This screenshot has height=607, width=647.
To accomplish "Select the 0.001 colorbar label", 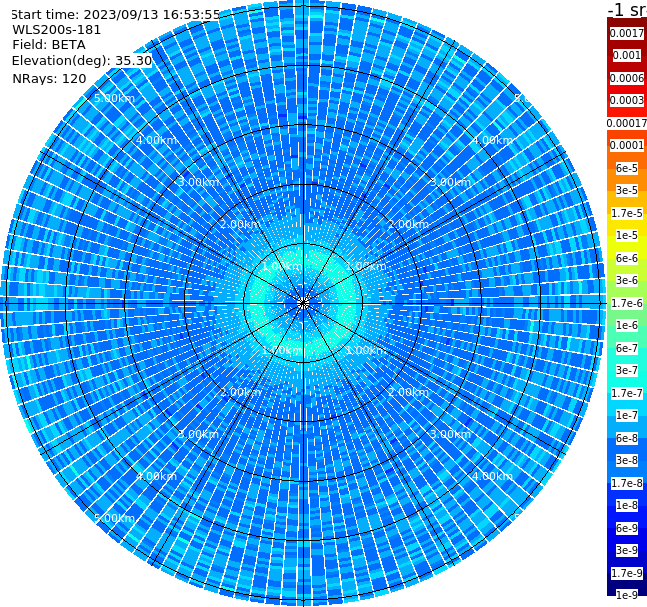I will tap(627, 55).
